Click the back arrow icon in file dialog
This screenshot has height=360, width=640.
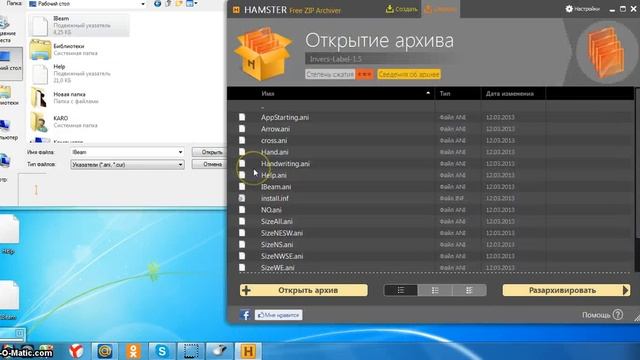(x=158, y=4)
